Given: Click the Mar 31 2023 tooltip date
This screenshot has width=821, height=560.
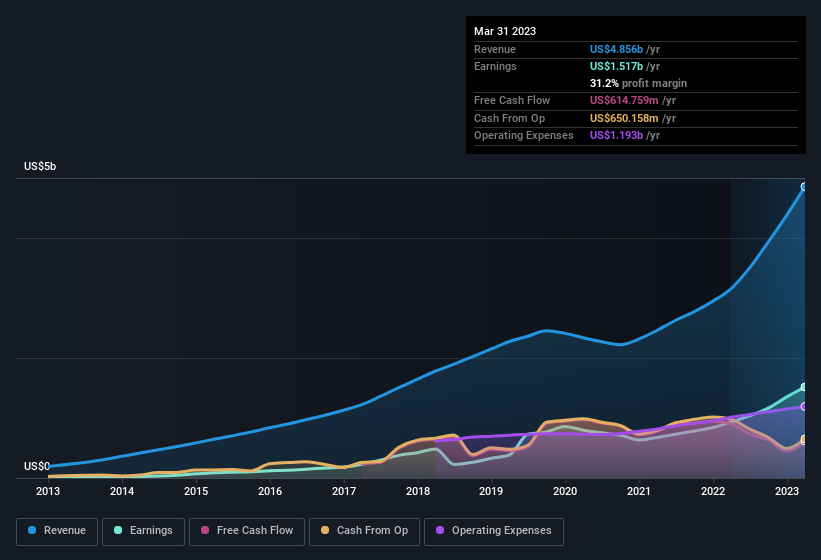Looking at the screenshot, I should tap(505, 31).
